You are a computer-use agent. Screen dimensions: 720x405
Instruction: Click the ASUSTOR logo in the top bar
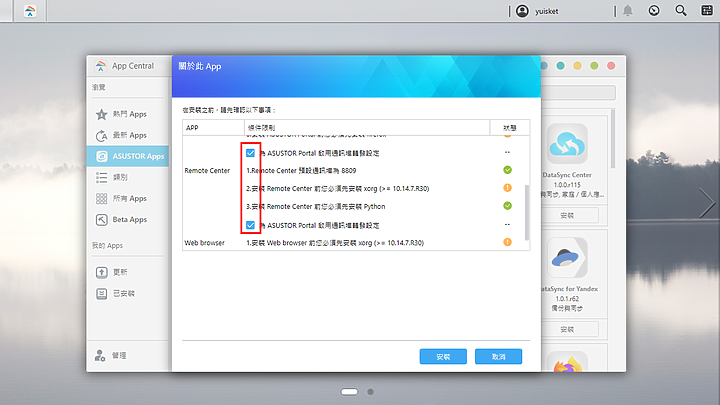tap(30, 11)
